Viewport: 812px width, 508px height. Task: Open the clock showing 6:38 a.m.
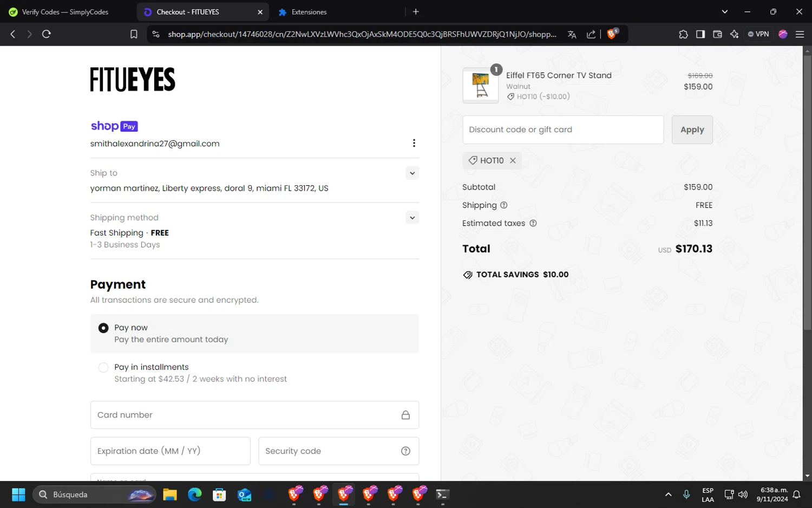pyautogui.click(x=772, y=494)
